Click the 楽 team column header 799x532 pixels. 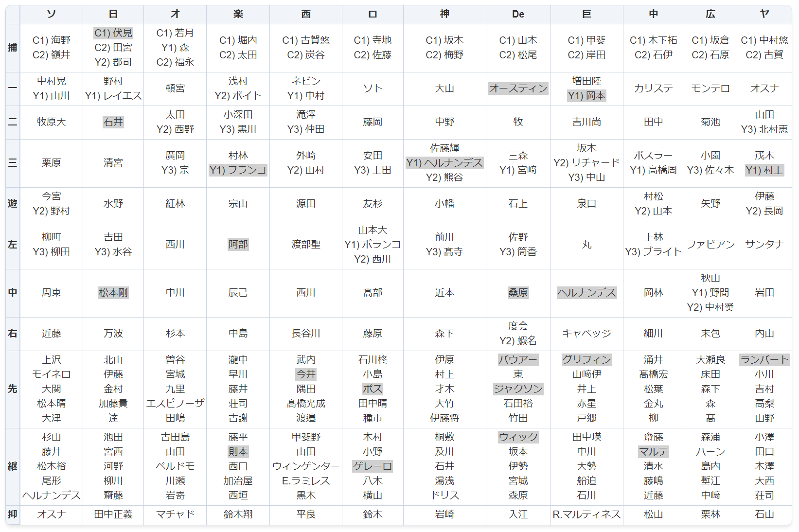[x=238, y=14]
